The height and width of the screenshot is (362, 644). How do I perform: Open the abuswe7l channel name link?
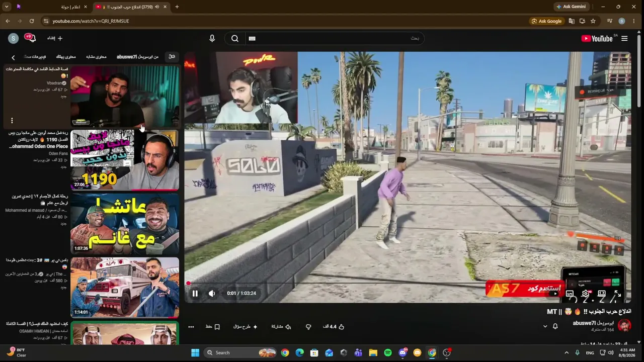click(593, 323)
